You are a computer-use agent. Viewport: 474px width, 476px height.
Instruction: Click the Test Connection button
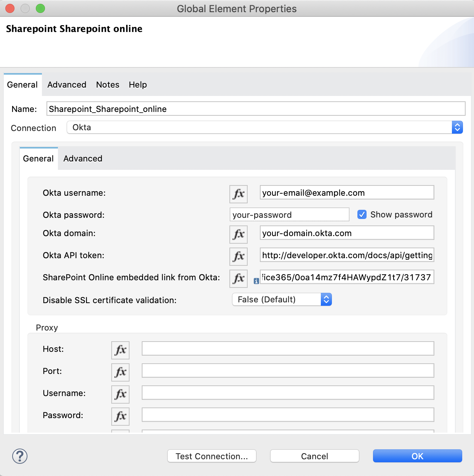[x=211, y=456]
